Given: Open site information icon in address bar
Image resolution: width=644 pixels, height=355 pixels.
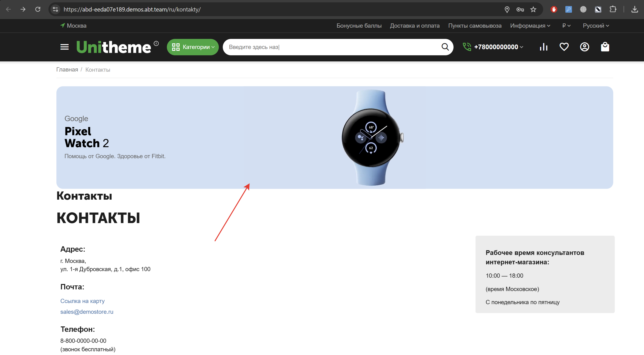Looking at the screenshot, I should pyautogui.click(x=55, y=9).
